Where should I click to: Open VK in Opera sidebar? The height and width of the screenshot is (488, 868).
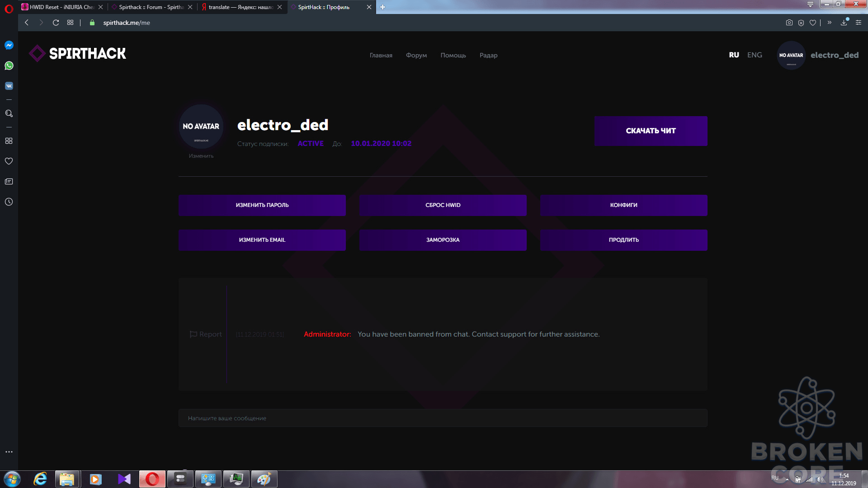click(9, 86)
